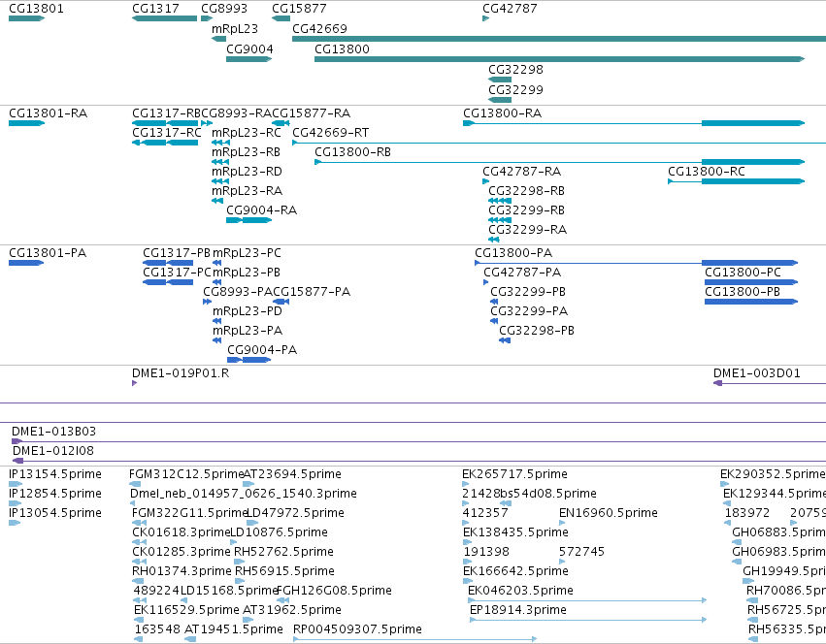Image resolution: width=826 pixels, height=644 pixels.
Task: Select transcript mRpL23-RB
Action: tap(246, 152)
